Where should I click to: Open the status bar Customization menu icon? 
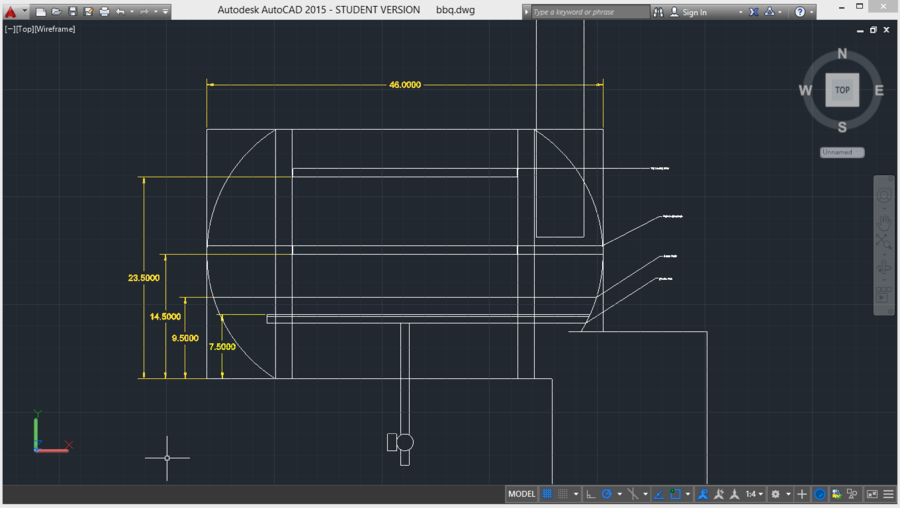point(888,494)
